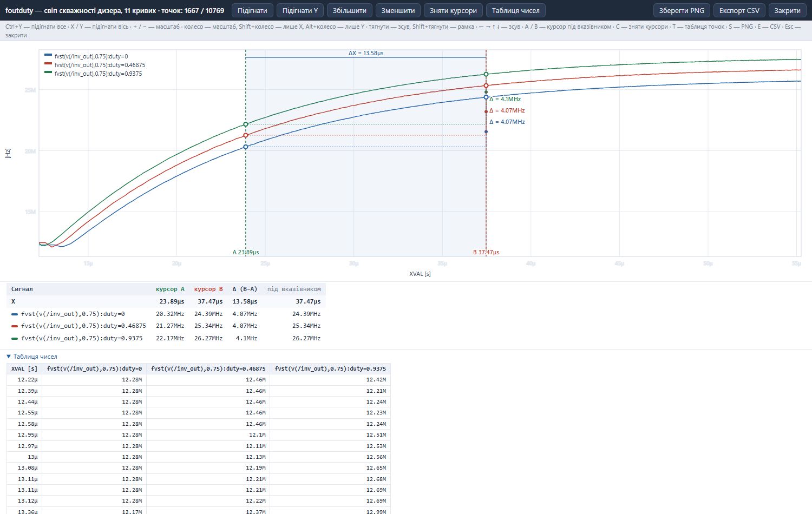The width and height of the screenshot is (812, 514).
Task: Click the red Δ = 4.07MHz annotation
Action: point(507,110)
